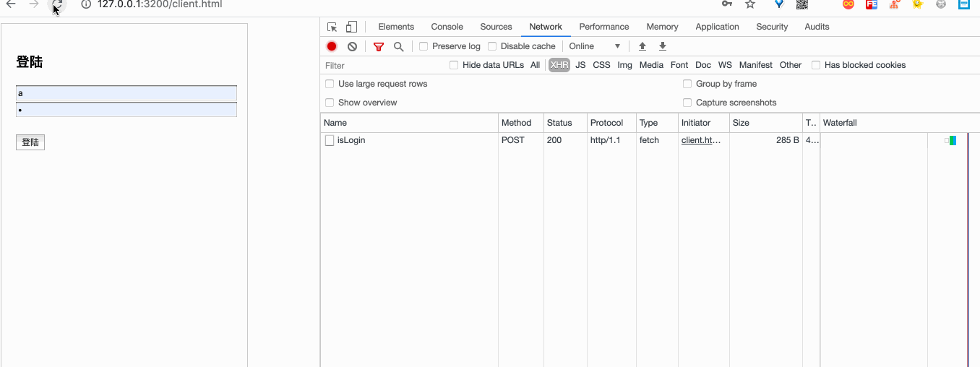Open the client.ht… initiator link
980x367 pixels.
point(701,140)
